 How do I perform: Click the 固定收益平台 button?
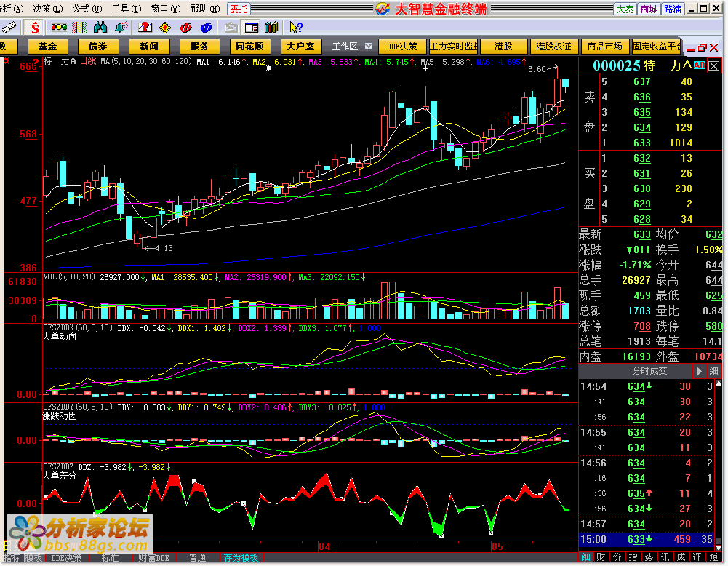coord(657,47)
